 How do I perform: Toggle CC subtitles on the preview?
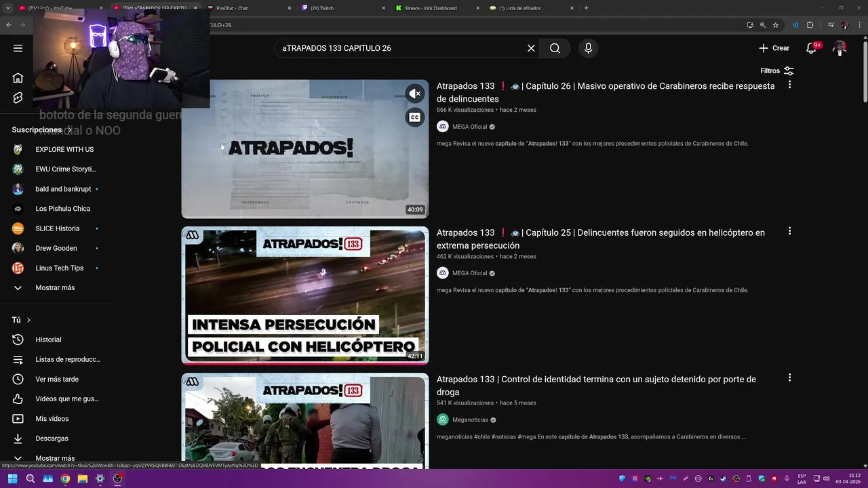pos(414,117)
